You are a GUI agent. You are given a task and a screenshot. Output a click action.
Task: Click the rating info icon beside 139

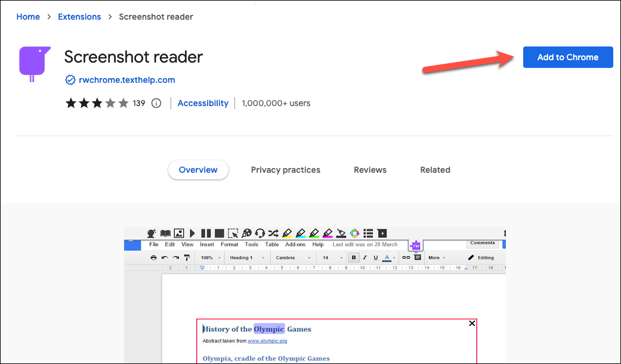point(156,103)
